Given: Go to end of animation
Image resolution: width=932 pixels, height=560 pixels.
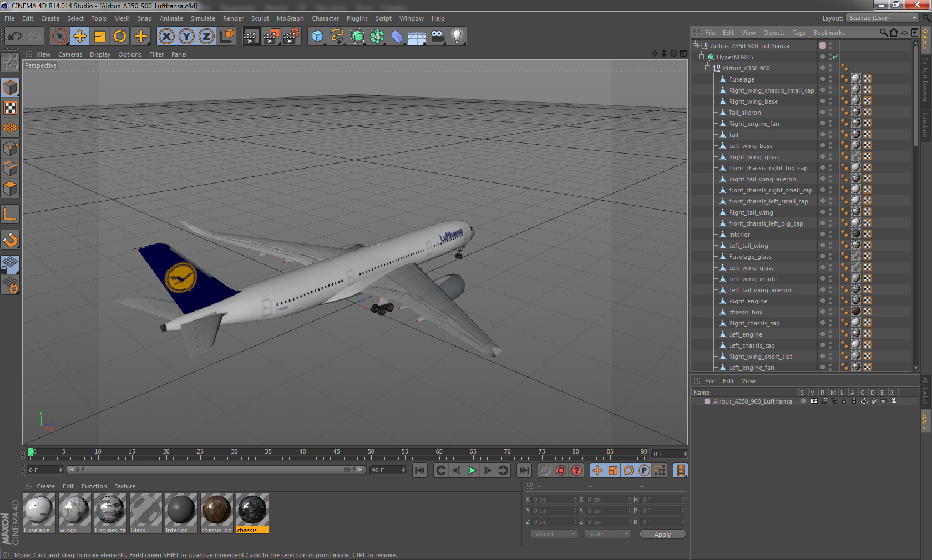Looking at the screenshot, I should click(524, 470).
